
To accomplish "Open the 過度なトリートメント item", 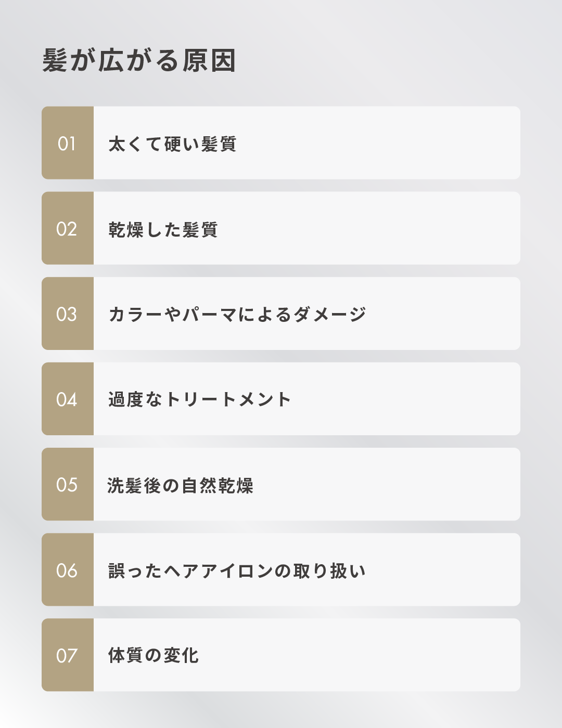I will pos(199,400).
